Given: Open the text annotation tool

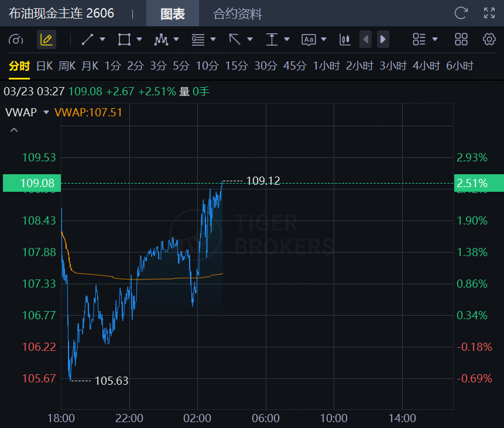Looking at the screenshot, I should [308, 40].
